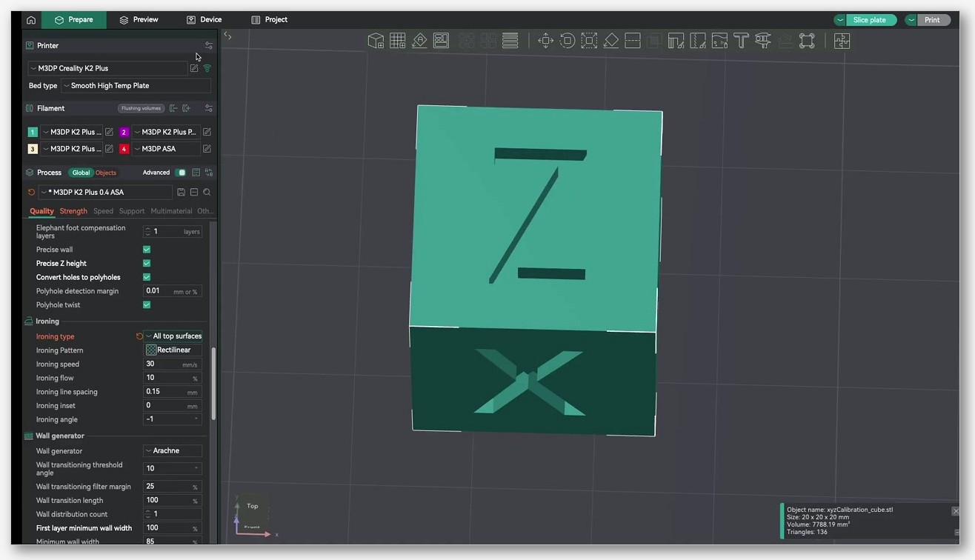
Task: Save the process preset with disk icon
Action: click(x=181, y=192)
